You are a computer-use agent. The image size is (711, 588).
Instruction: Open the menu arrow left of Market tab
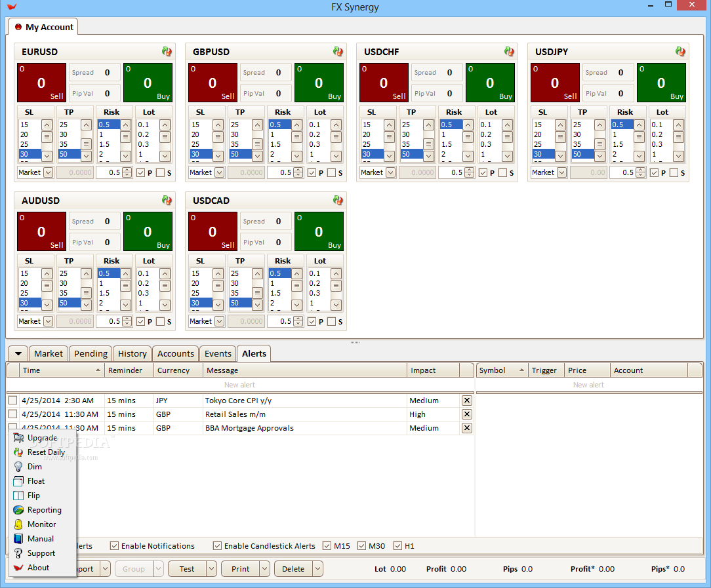pos(18,354)
